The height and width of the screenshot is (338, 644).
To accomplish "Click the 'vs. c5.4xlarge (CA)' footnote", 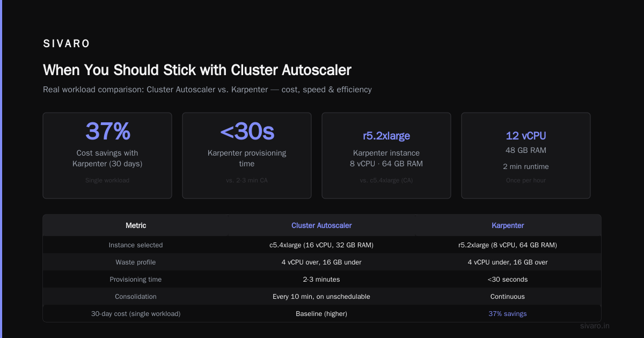I will click(x=386, y=180).
